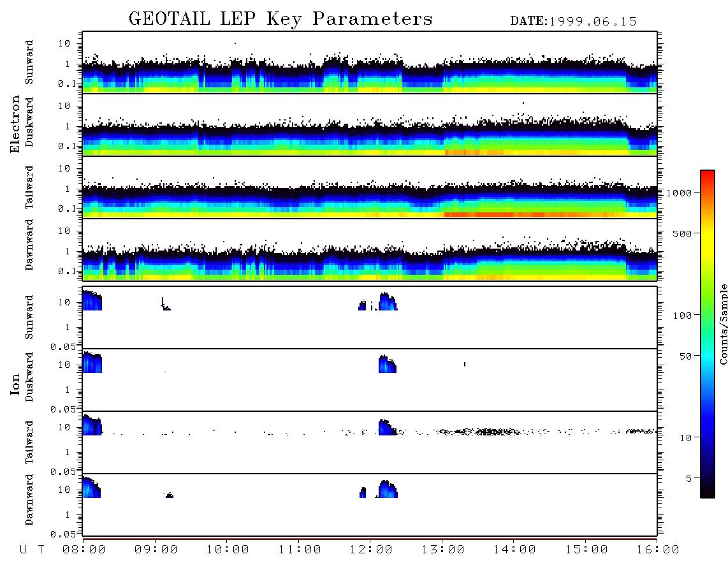Click the 14:00 time tick label
The image size is (728, 561).
point(514,550)
